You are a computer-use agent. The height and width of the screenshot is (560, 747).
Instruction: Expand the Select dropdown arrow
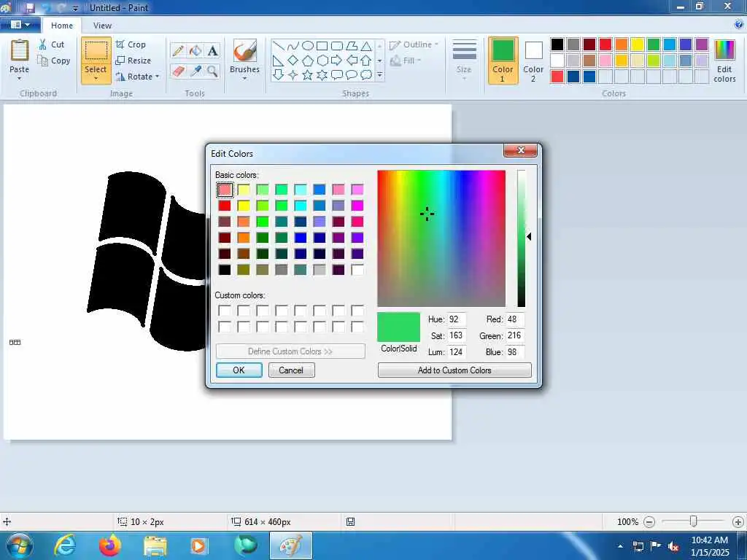(x=96, y=79)
